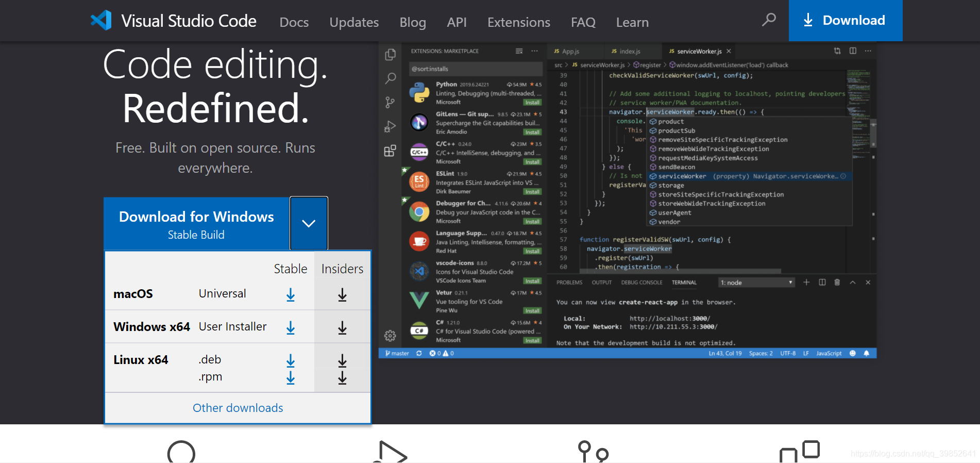Open Blog in the navigation bar
The image size is (980, 463).
click(413, 22)
